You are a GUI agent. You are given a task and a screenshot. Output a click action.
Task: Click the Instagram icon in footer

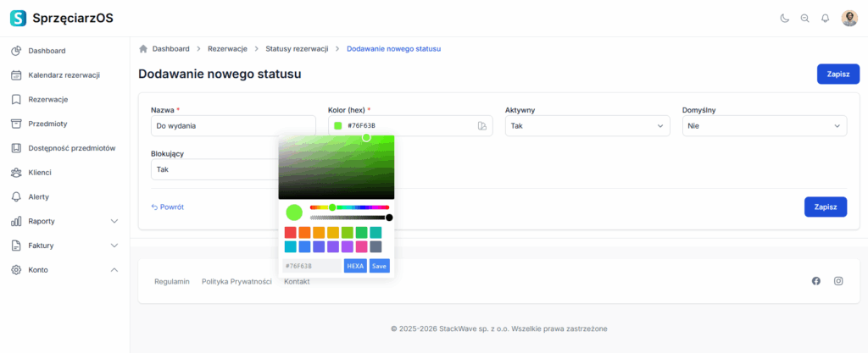pos(838,281)
